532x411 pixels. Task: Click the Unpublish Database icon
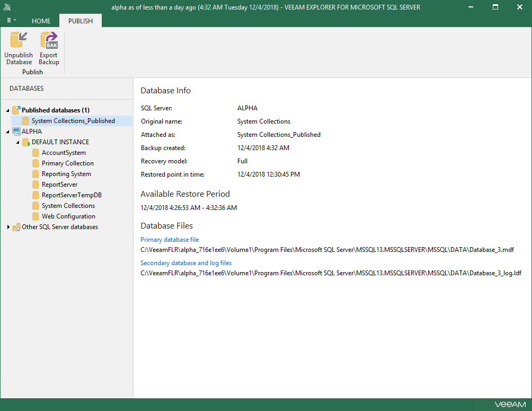[19, 40]
